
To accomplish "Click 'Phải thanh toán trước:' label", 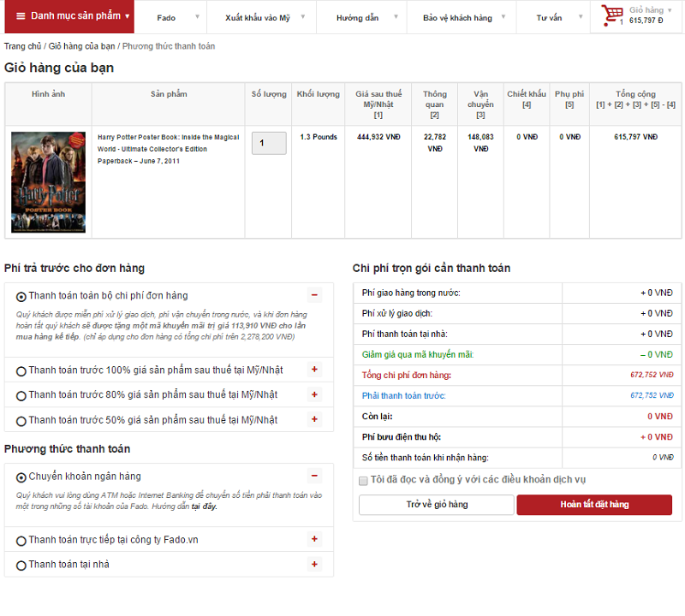I will tap(403, 395).
